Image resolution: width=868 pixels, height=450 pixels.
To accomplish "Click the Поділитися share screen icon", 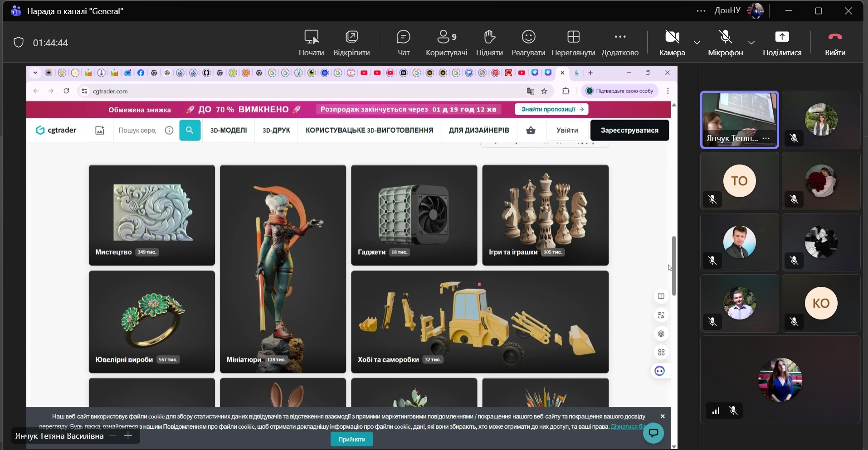I will click(782, 37).
